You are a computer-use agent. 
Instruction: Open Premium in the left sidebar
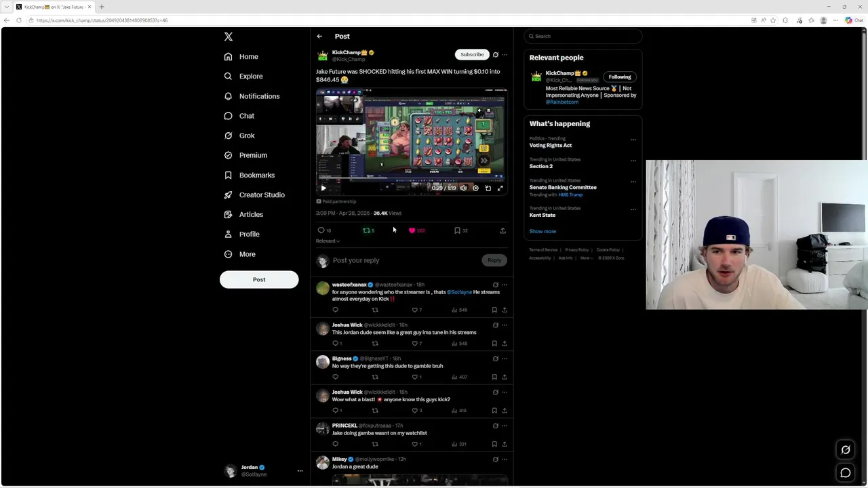245,155
